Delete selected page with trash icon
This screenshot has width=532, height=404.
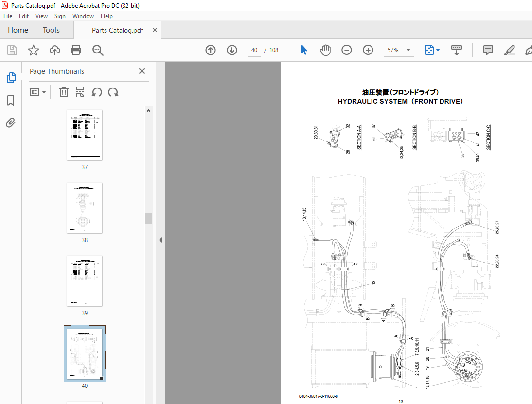tap(64, 92)
